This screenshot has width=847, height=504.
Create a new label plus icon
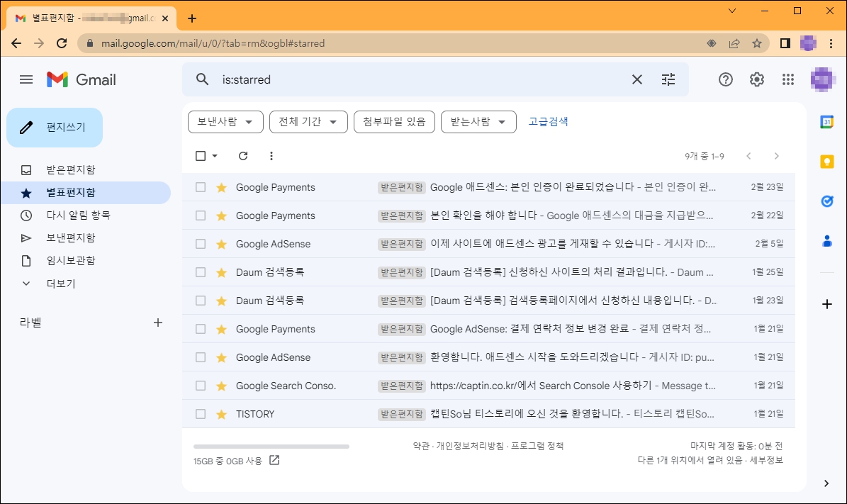click(x=158, y=323)
